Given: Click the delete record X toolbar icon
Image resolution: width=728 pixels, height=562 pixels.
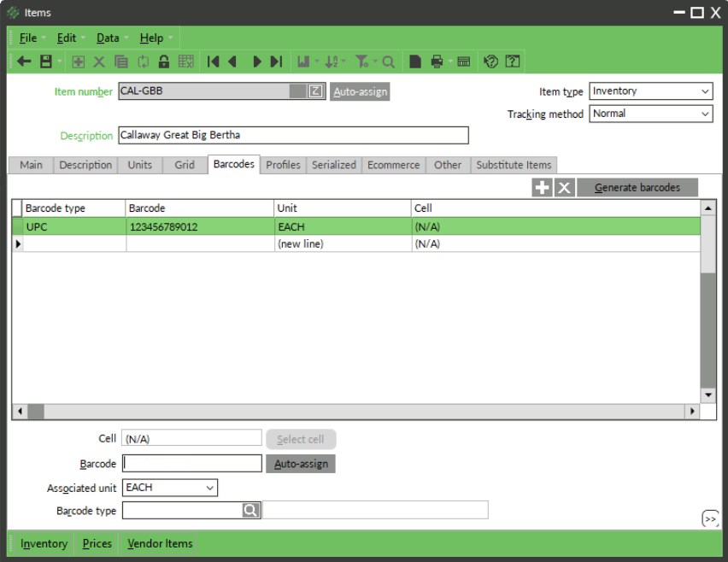Looking at the screenshot, I should point(99,61).
